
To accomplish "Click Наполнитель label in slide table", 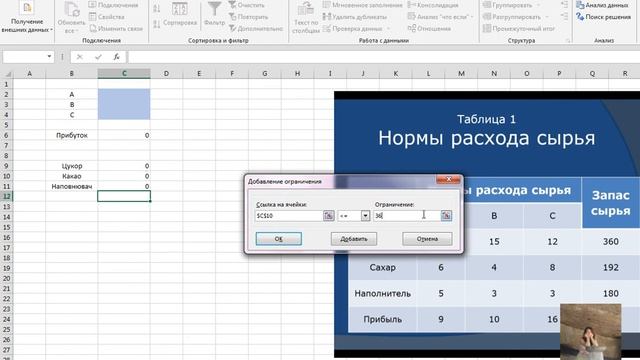I will point(382,293).
